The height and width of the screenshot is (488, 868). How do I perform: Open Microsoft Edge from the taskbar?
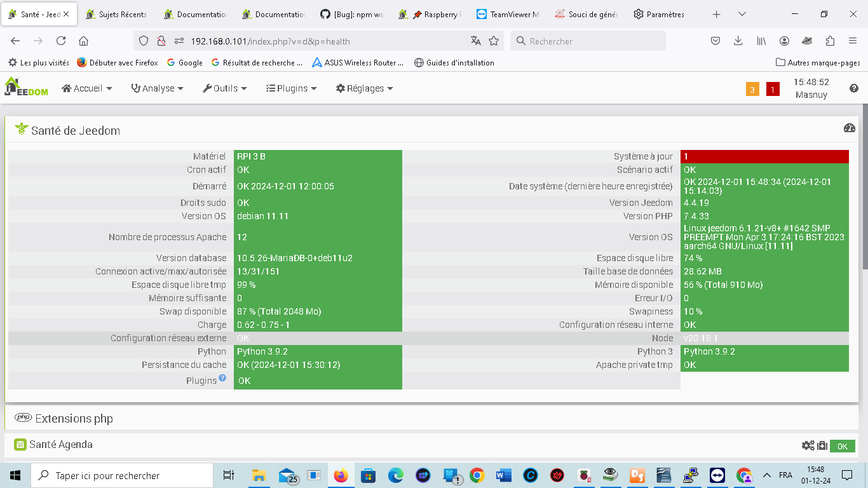pos(396,475)
